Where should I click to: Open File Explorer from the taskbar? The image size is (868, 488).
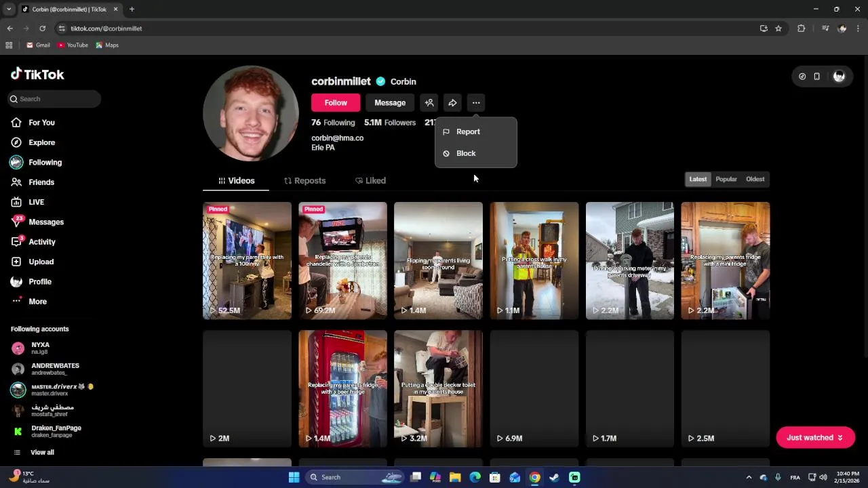point(455,477)
